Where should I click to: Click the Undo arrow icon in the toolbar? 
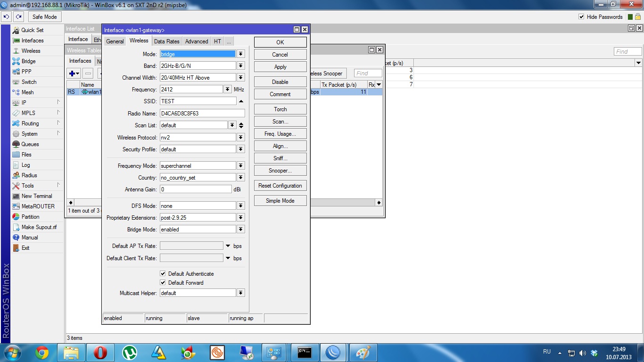(x=6, y=17)
